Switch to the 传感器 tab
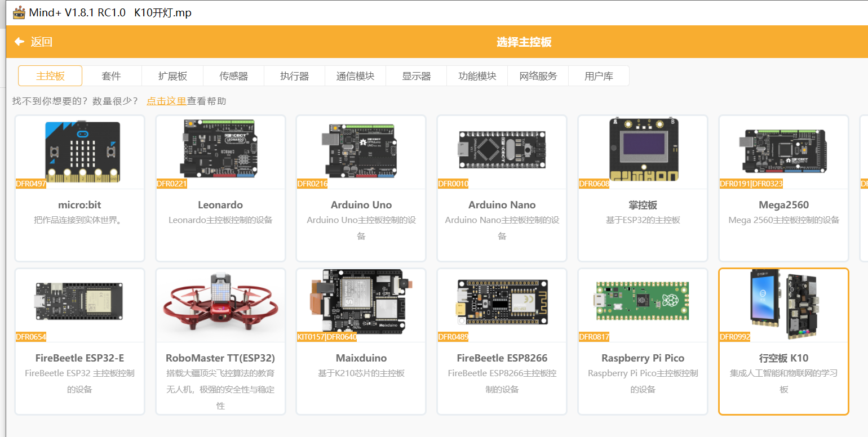 (x=233, y=76)
